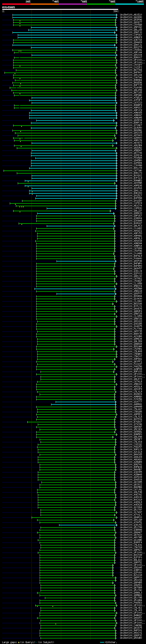Select hit label UniRef100_Q6RJ32
The image size is (146, 644).
coord(131,276)
